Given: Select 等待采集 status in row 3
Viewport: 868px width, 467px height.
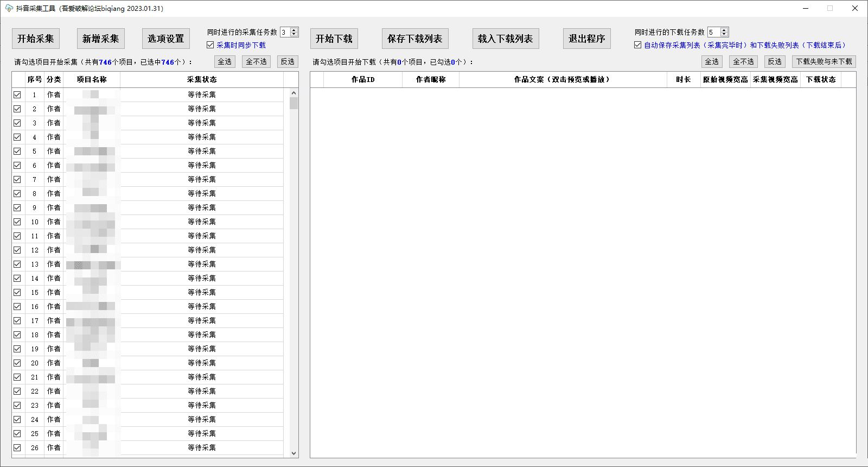Looking at the screenshot, I should (202, 123).
